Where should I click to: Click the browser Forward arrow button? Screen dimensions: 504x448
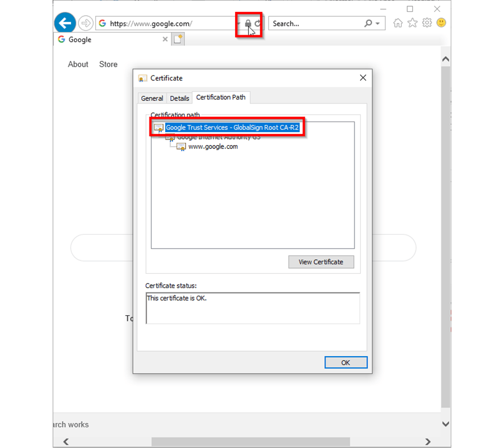[86, 23]
